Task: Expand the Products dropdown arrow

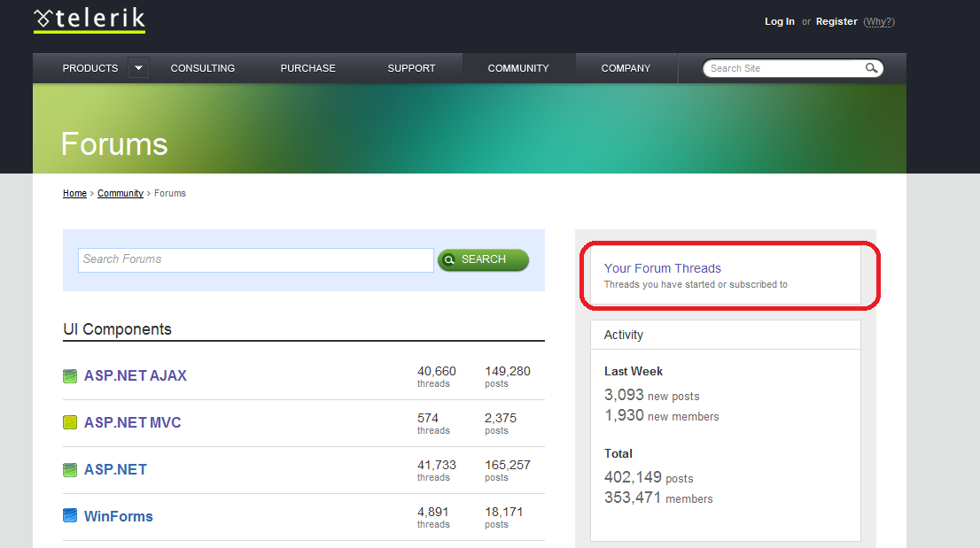Action: point(139,67)
